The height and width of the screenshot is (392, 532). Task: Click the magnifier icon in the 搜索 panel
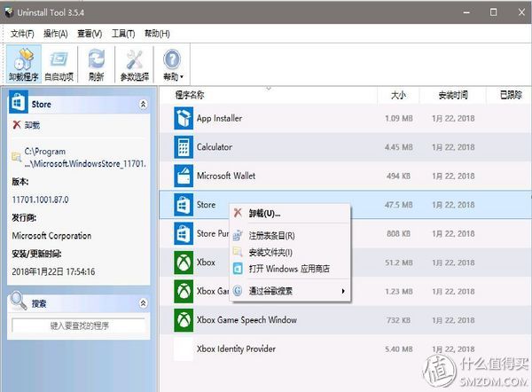pos(19,301)
